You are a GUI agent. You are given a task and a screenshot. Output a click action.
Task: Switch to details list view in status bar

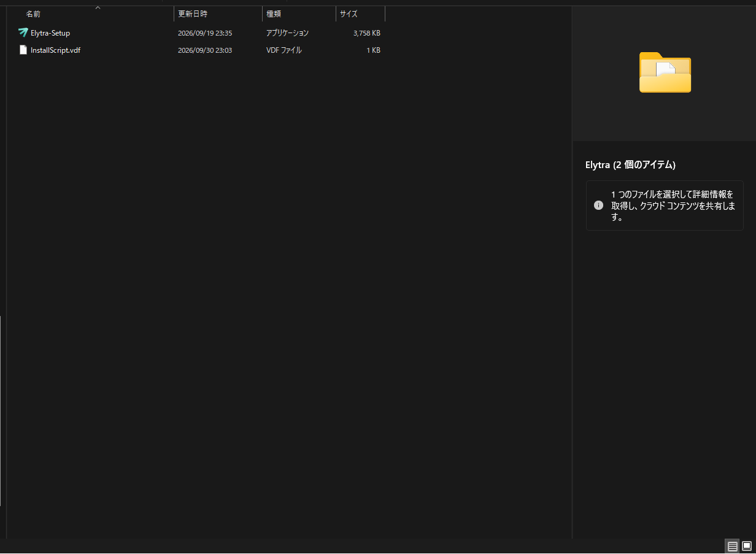732,546
